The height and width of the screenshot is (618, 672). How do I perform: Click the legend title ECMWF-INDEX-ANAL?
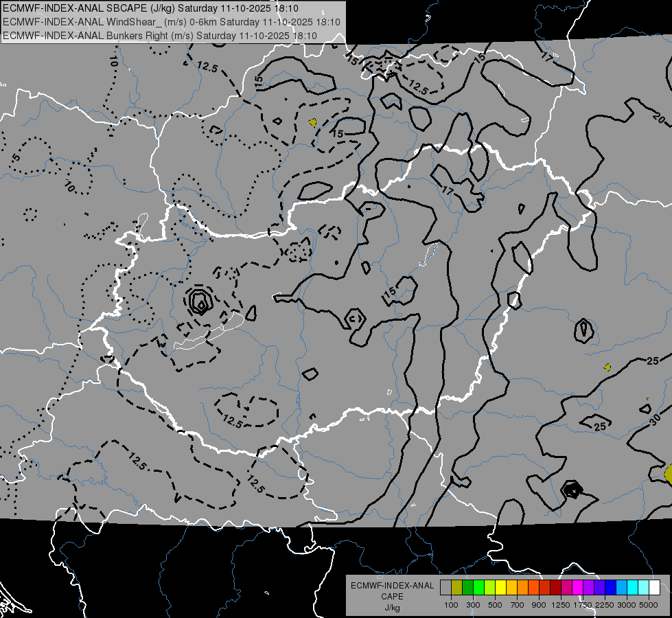coord(392,586)
